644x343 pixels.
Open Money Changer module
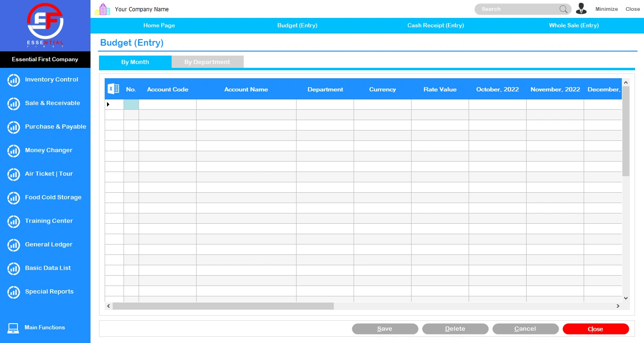click(x=49, y=150)
